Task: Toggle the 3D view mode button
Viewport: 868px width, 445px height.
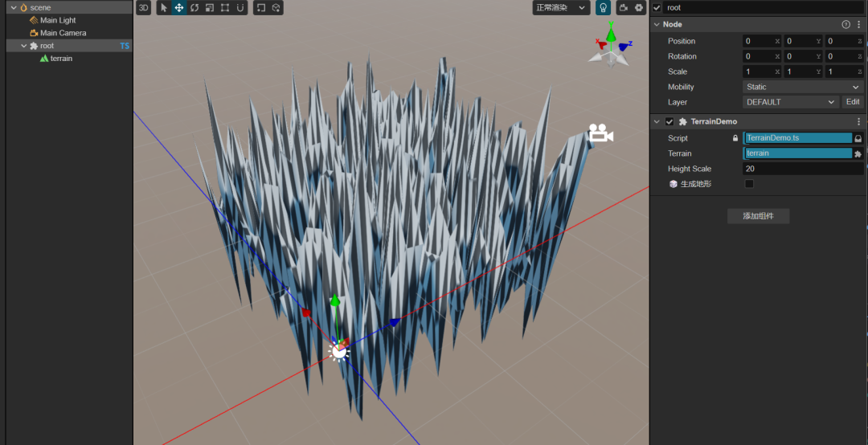Action: click(143, 7)
